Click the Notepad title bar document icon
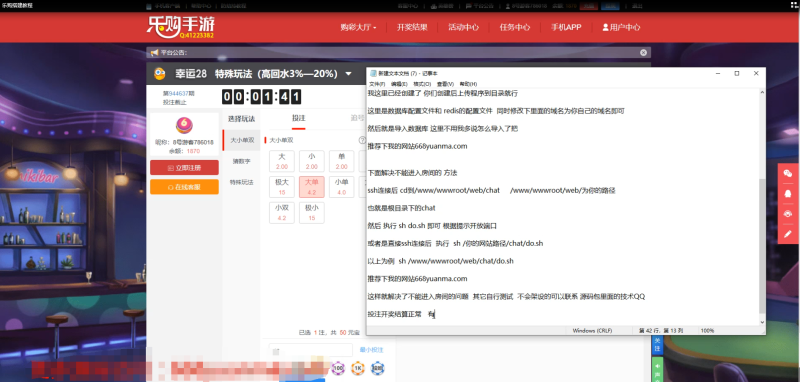Screen dimensions: 800x382 pyautogui.click(x=373, y=73)
